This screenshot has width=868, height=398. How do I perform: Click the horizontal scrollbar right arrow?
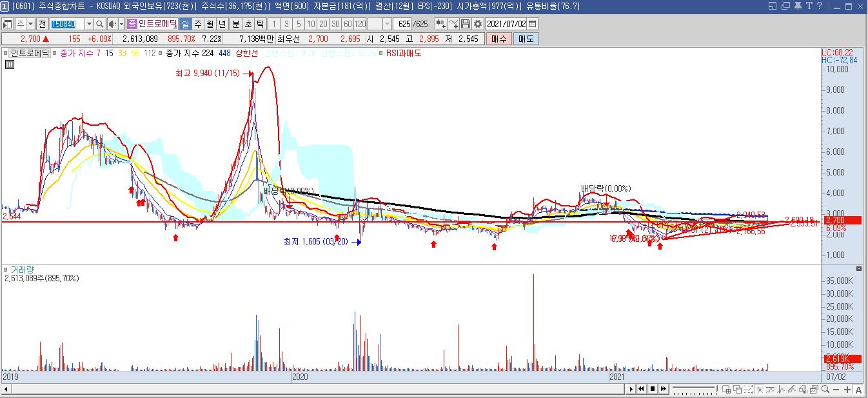tap(631, 389)
